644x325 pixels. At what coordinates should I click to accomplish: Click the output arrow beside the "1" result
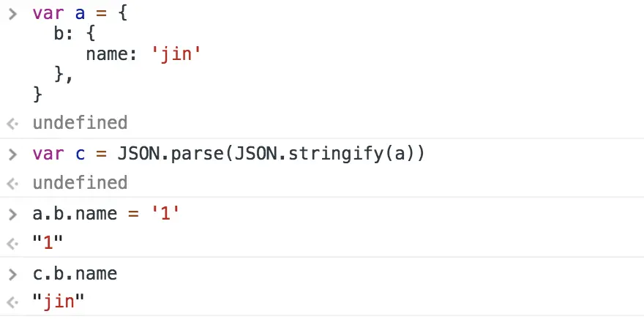click(12, 243)
